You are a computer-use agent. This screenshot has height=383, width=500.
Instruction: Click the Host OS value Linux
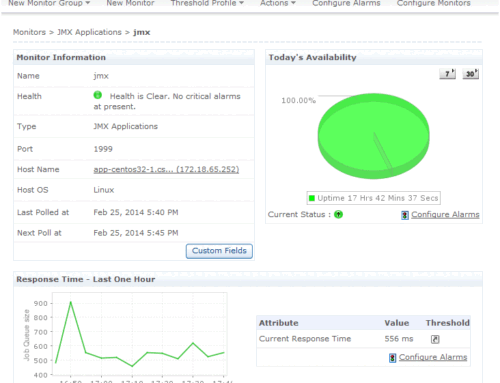click(x=104, y=190)
